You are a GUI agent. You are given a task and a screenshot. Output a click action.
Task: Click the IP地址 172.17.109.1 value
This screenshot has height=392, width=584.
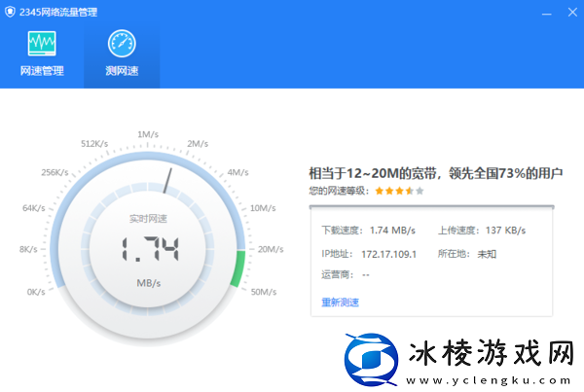click(388, 254)
